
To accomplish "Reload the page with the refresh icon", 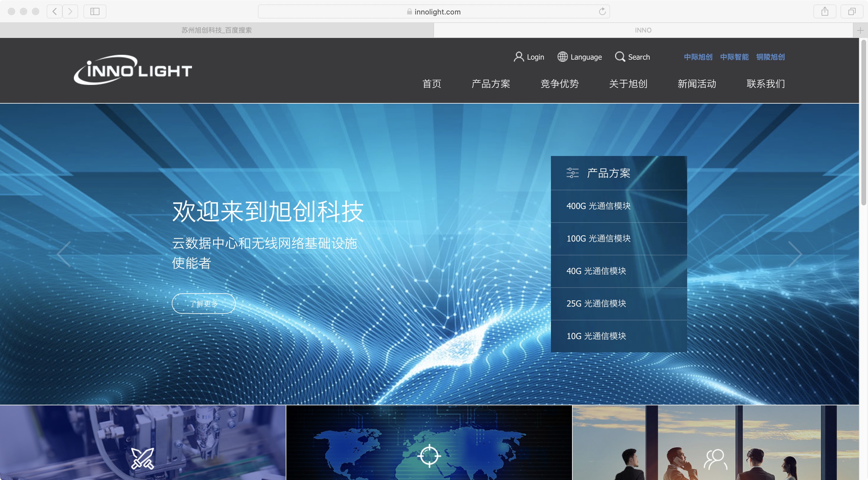I will pyautogui.click(x=602, y=11).
